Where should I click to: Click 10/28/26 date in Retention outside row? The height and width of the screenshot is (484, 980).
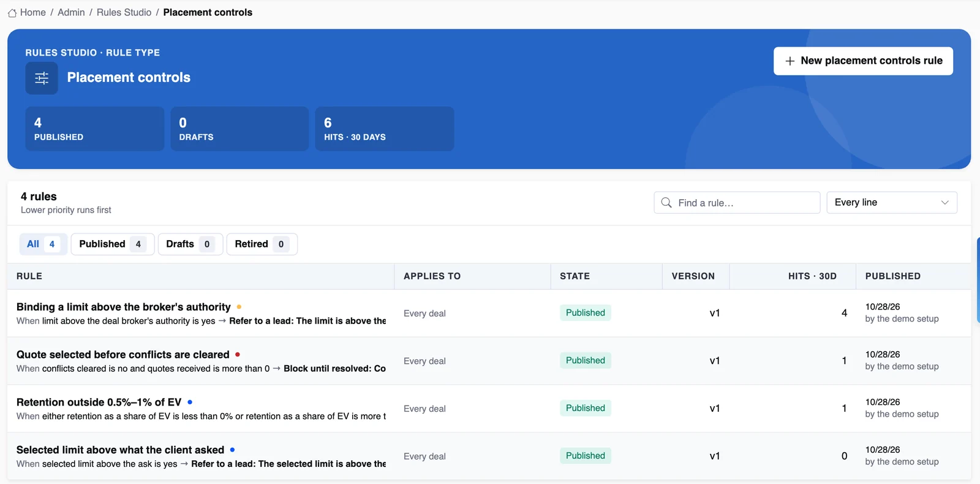883,403
